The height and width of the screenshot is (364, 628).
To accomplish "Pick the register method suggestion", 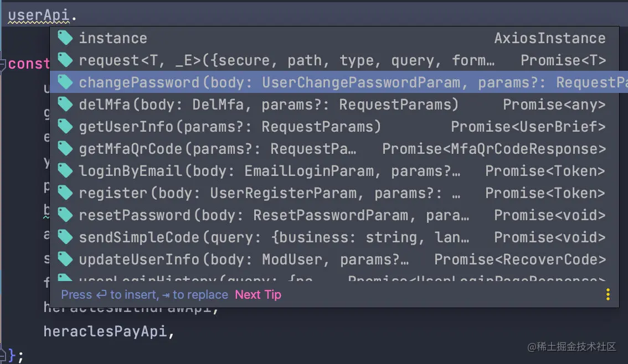I will pos(334,193).
